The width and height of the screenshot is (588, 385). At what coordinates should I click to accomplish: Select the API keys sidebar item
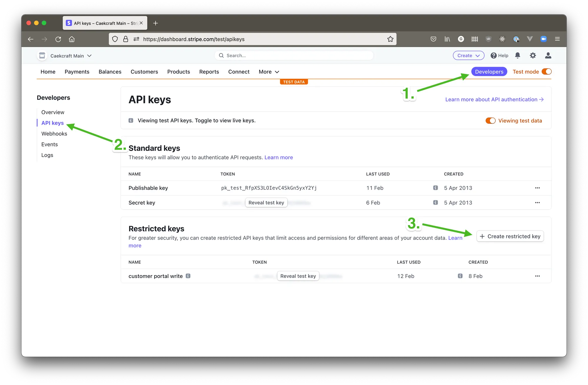52,123
